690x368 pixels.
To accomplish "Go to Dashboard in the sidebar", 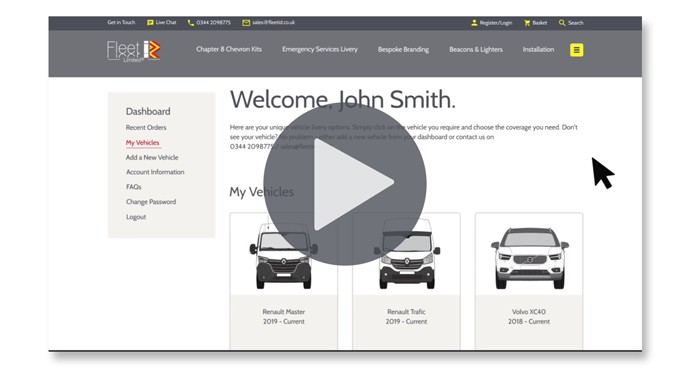I will coord(148,111).
